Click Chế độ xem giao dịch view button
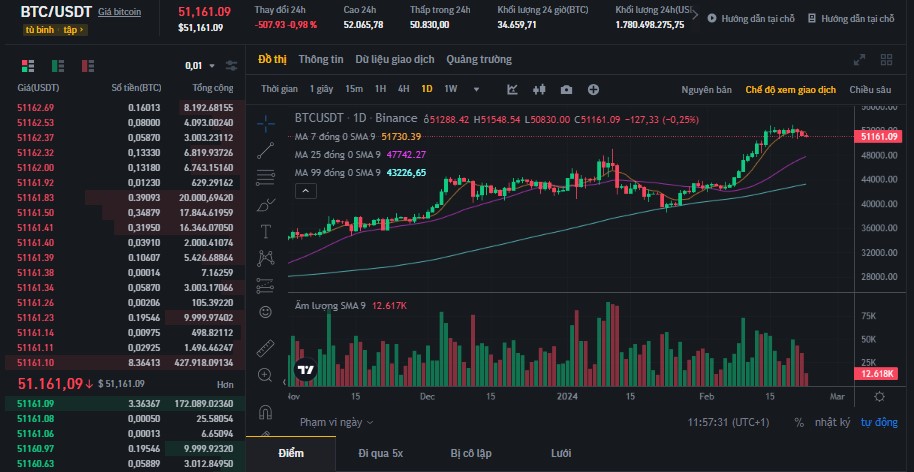This screenshot has width=914, height=472. point(790,90)
